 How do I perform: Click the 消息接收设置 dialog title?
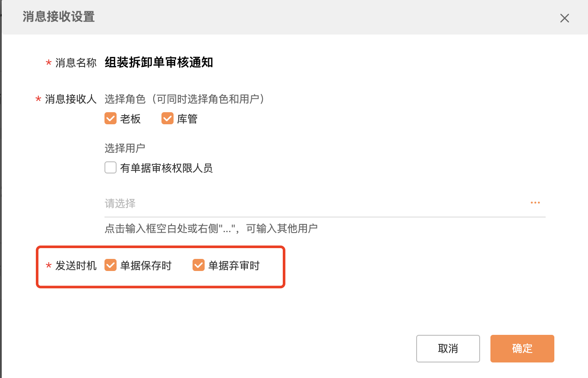[59, 17]
